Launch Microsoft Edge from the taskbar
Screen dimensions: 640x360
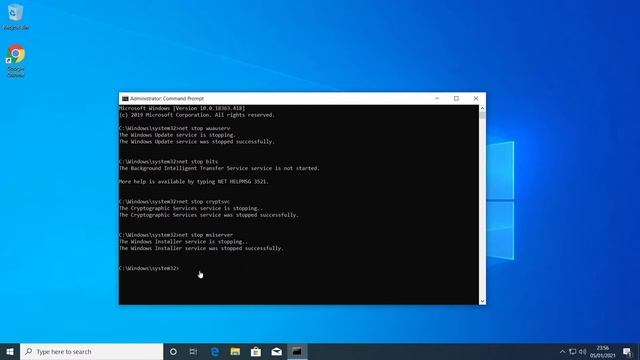(215, 352)
